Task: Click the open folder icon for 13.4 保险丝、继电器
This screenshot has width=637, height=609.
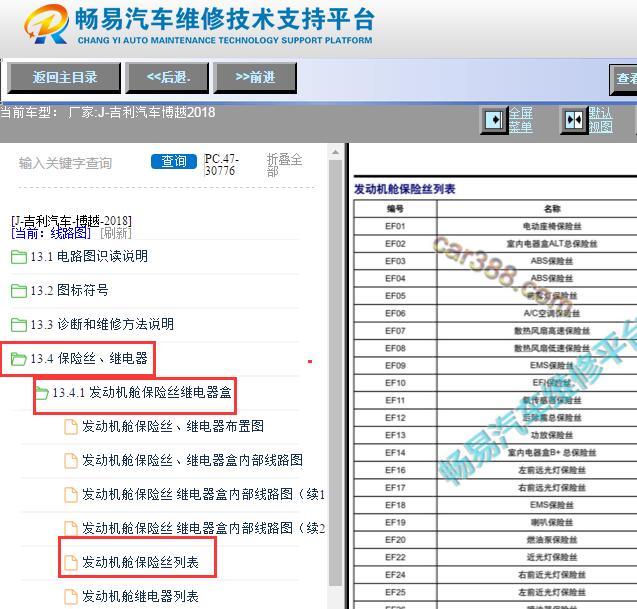Action: [19, 359]
